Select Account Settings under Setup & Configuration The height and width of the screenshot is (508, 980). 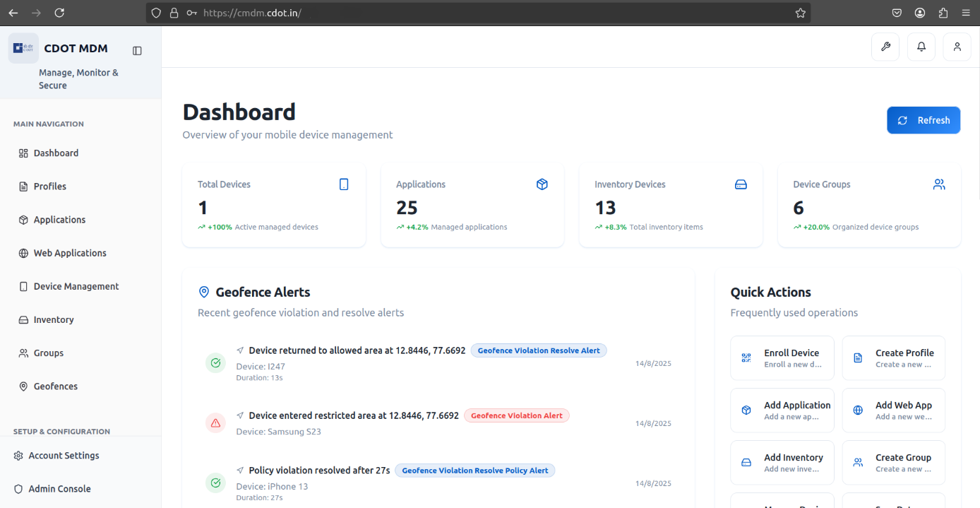click(64, 455)
